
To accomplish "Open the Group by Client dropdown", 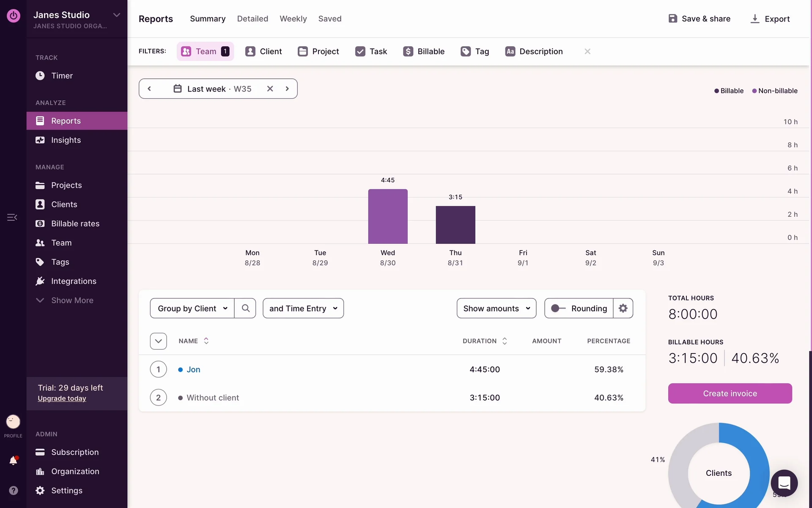I will (192, 308).
